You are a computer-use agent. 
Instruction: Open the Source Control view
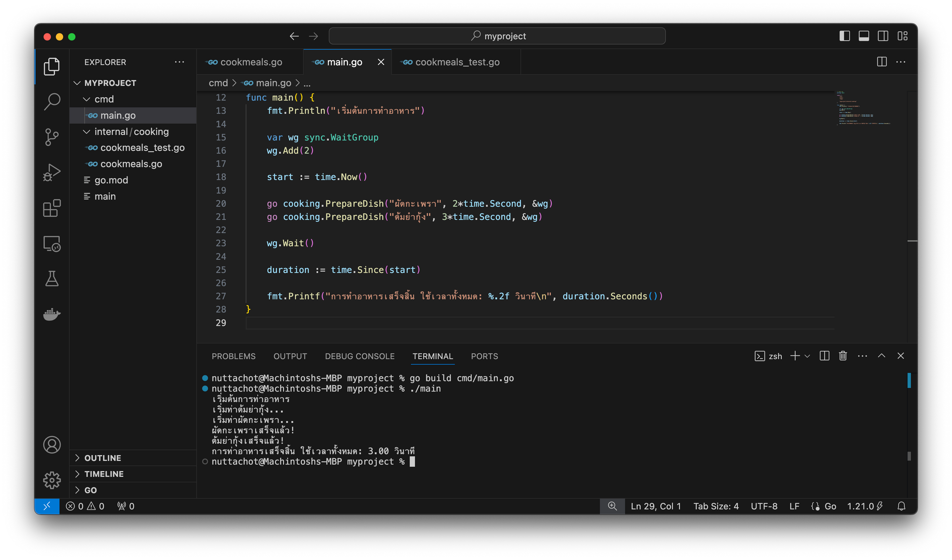point(52,137)
